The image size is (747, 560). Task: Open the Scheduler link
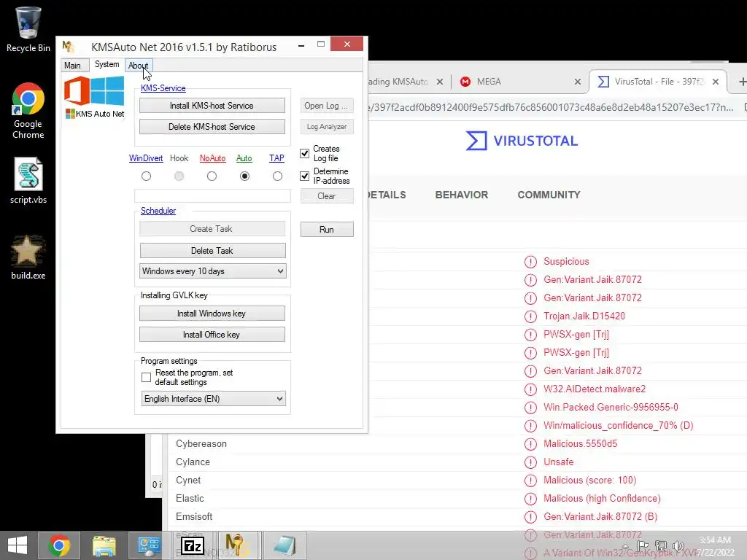click(x=158, y=211)
